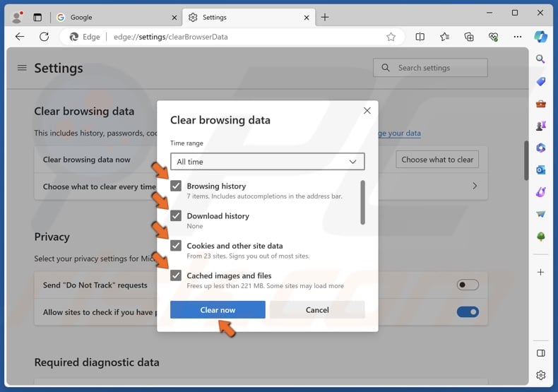Switch to the Google tab
Viewport: 558px width, 392px height.
coord(116,17)
